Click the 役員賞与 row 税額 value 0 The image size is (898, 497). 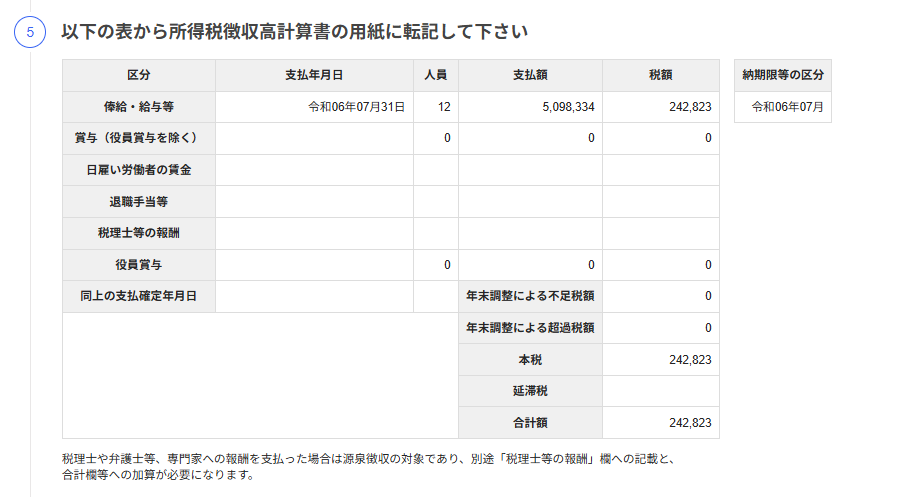pyautogui.click(x=708, y=265)
